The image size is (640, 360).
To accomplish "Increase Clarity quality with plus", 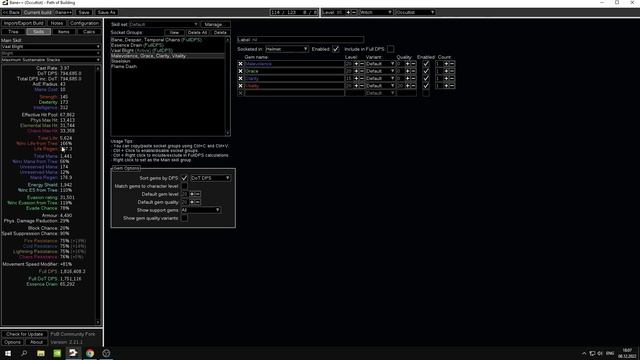I will [x=408, y=78].
